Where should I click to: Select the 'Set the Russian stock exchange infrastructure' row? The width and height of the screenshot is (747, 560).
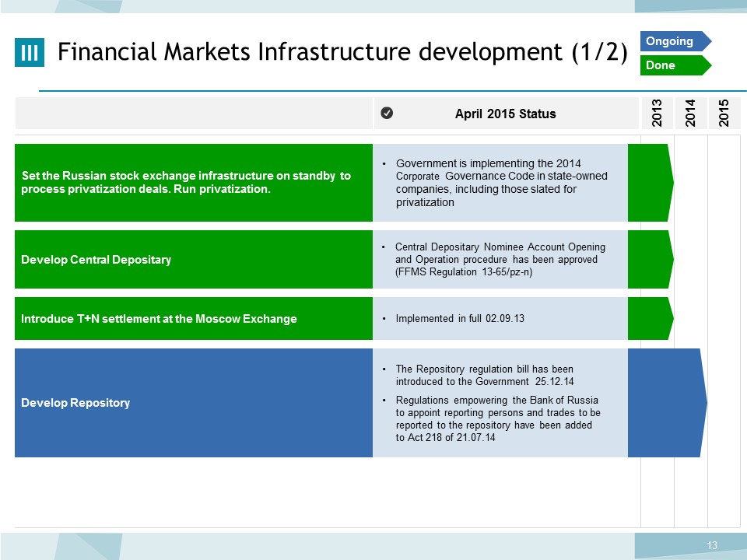[x=194, y=182]
